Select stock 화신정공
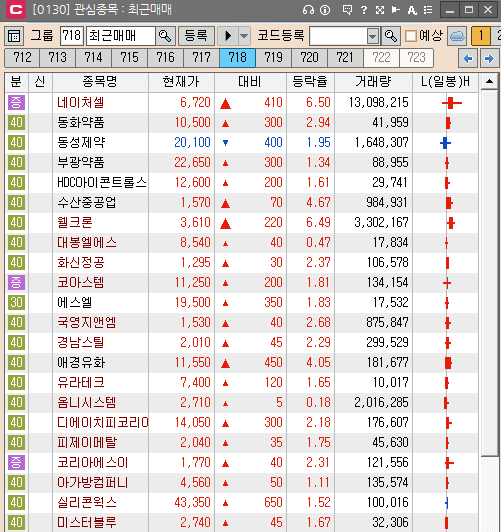This screenshot has width=501, height=532. pos(80,263)
